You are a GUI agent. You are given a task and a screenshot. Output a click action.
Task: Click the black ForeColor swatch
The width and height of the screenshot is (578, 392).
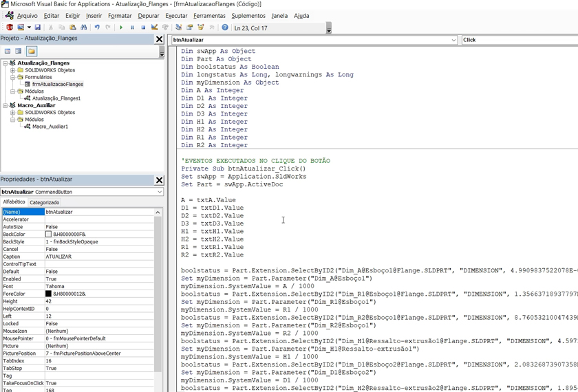48,294
